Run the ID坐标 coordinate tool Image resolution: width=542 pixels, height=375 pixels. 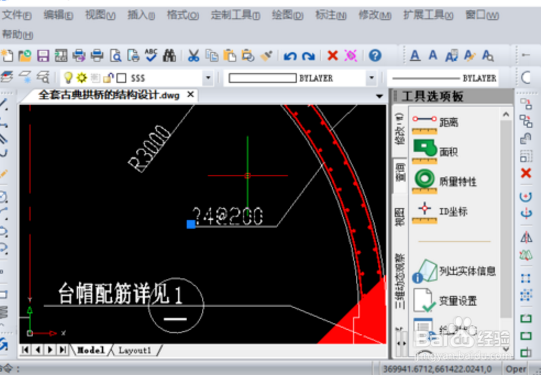440,213
